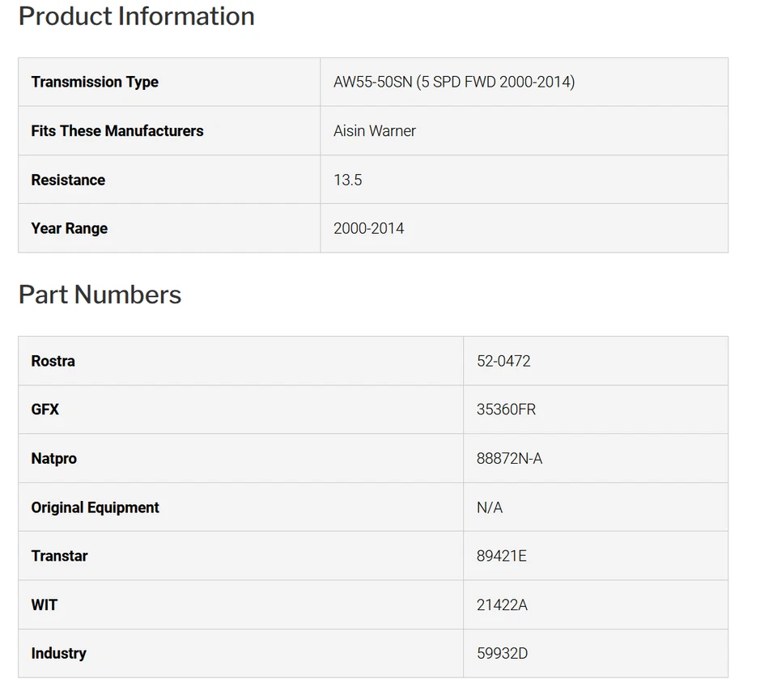Click the Aisin Warner manufacturer value
Viewport: 777px width, 700px height.
tap(375, 131)
